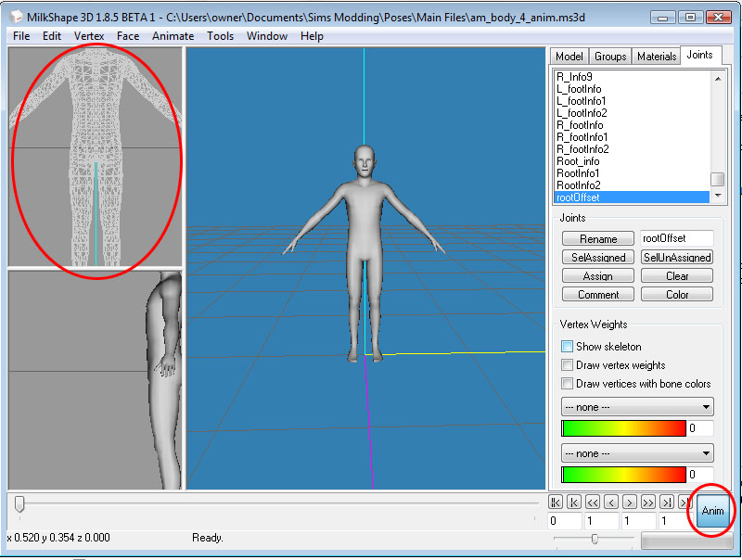
Task: Open the first bone weight dropdown
Action: click(637, 407)
